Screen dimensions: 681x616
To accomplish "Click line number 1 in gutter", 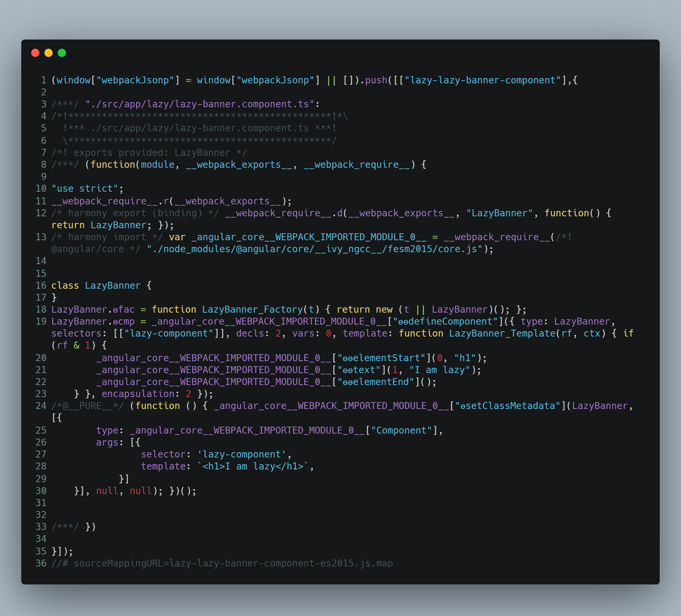I will click(x=44, y=80).
